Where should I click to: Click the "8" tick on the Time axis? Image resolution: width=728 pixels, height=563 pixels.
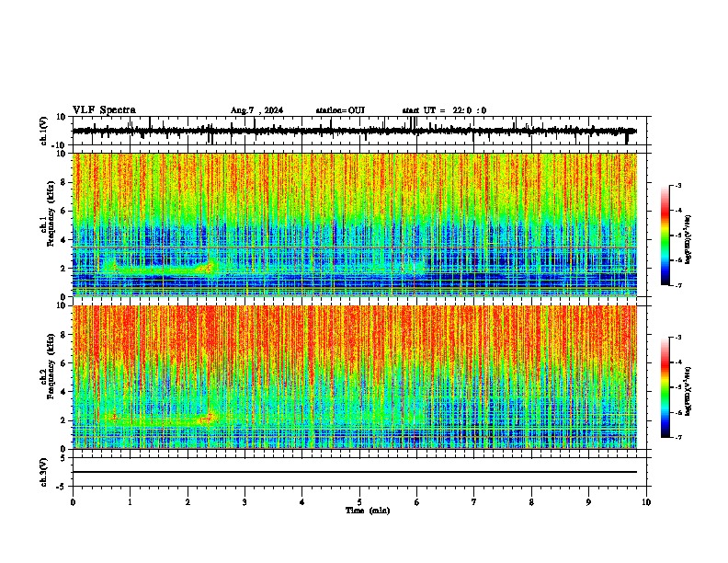click(531, 502)
